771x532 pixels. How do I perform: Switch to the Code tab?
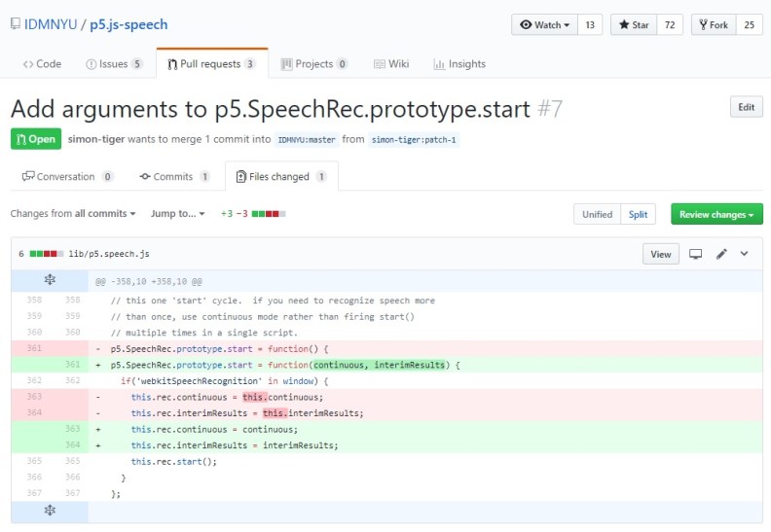click(42, 64)
